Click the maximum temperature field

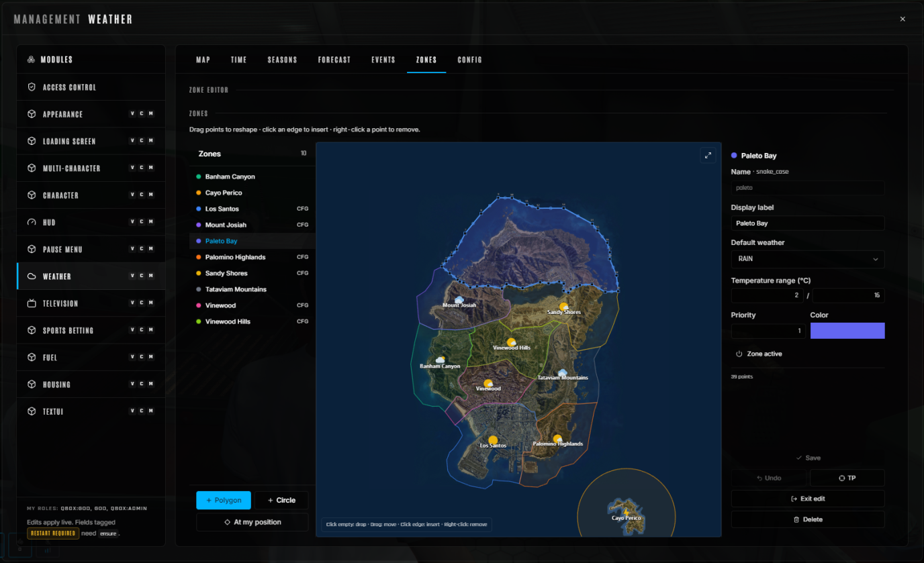pyautogui.click(x=849, y=295)
